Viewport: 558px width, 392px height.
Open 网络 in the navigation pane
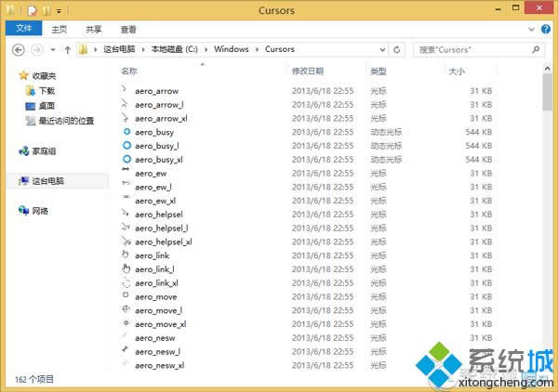coord(40,211)
